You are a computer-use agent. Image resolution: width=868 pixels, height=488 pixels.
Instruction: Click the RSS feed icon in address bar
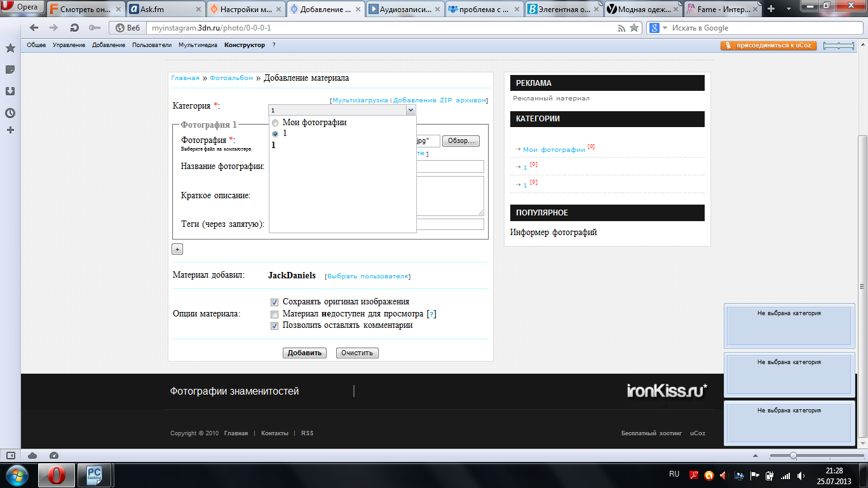pos(621,28)
